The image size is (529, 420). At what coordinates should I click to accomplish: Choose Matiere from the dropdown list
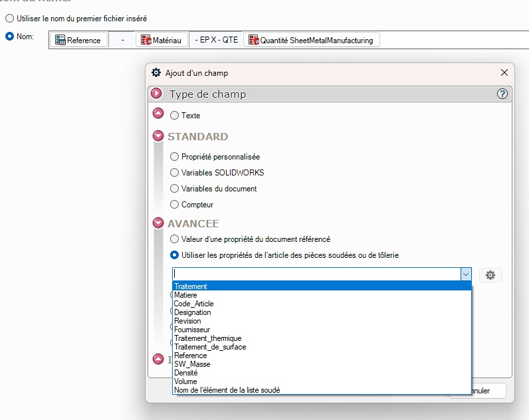coord(185,295)
